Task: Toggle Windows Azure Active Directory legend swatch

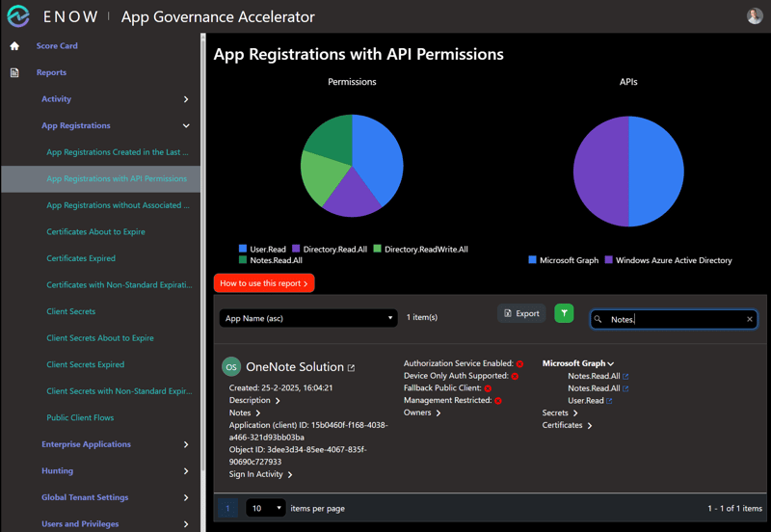Action: point(609,259)
